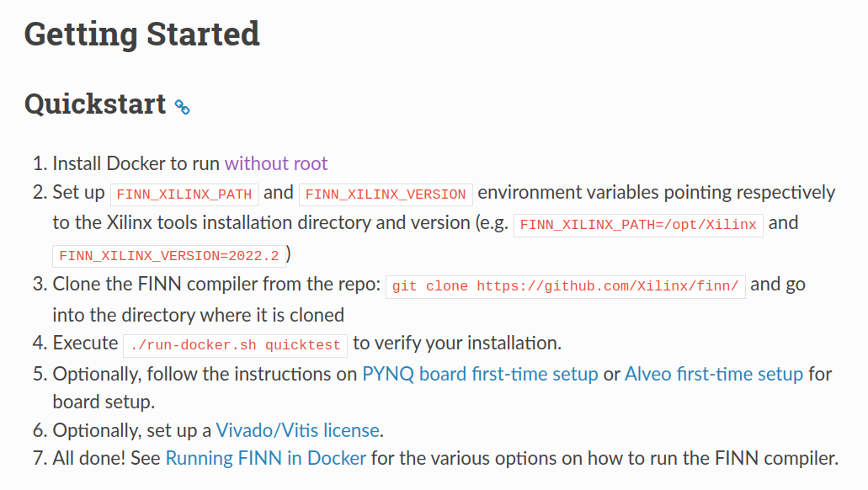
Task: Click the "board setup." text in step 5
Action: (104, 402)
